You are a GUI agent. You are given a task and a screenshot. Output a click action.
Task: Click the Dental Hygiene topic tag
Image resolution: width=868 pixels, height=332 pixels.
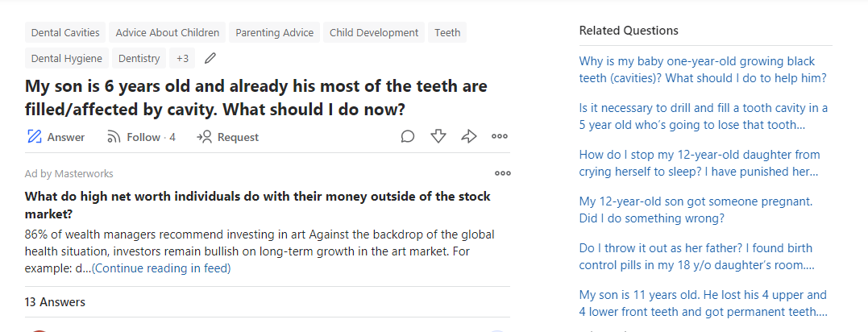pyautogui.click(x=66, y=58)
